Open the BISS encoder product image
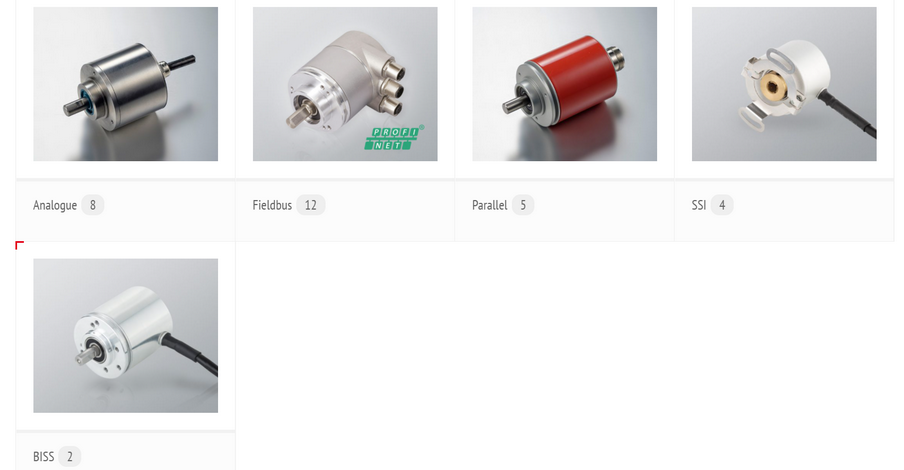Viewport: 904px width, 470px height. 126,336
